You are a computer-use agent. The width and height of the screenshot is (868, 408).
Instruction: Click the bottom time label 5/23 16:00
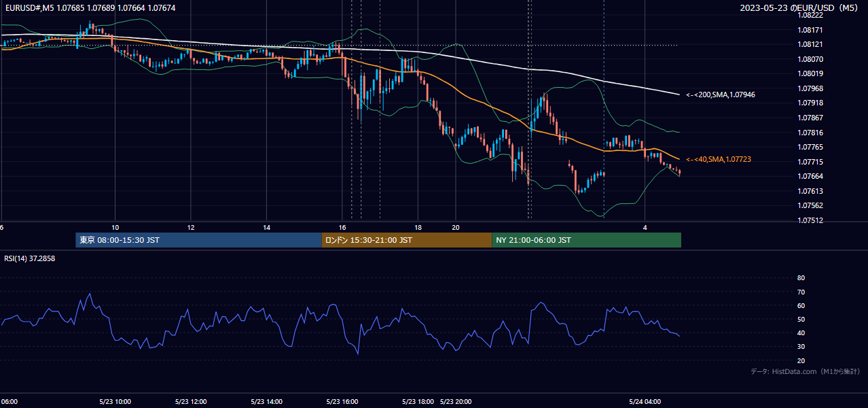[342, 401]
